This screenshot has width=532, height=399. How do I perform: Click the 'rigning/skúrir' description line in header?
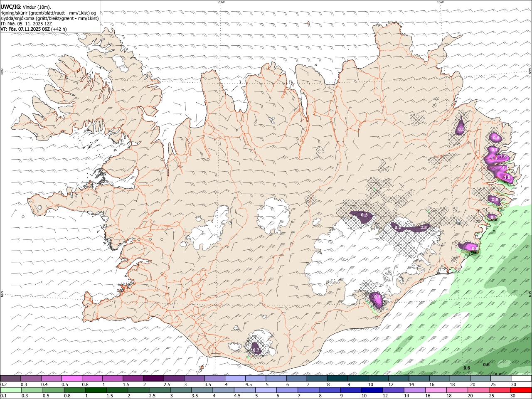48,13
